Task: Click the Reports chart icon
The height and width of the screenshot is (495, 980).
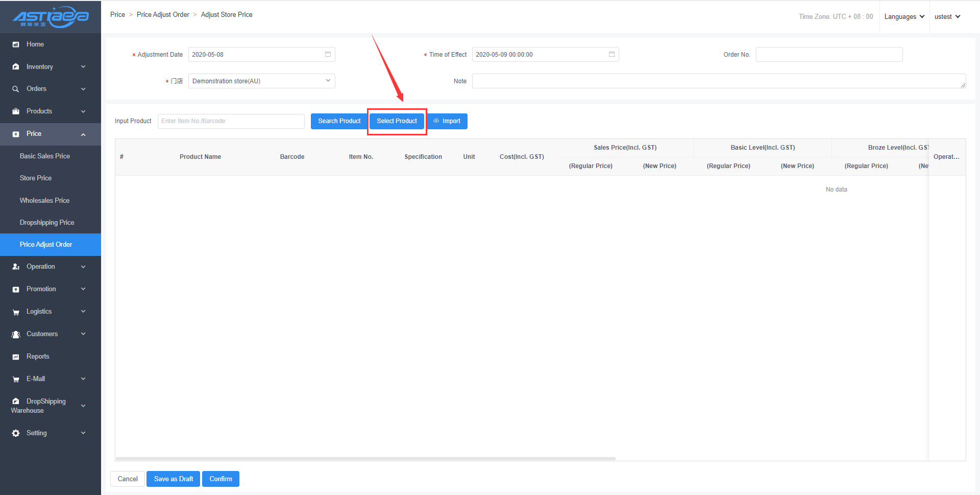Action: click(16, 357)
